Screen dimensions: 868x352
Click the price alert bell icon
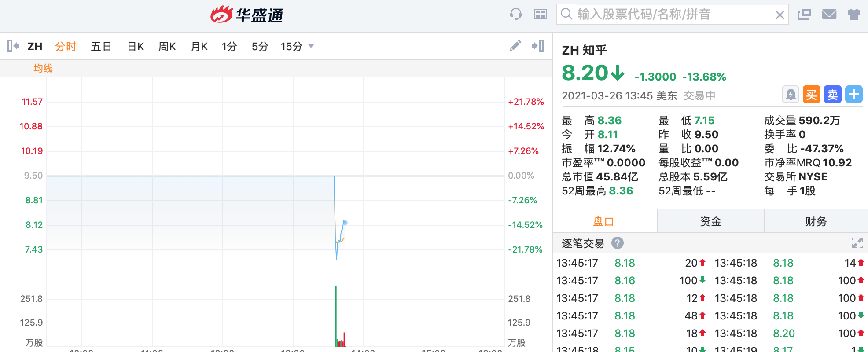pyautogui.click(x=791, y=95)
